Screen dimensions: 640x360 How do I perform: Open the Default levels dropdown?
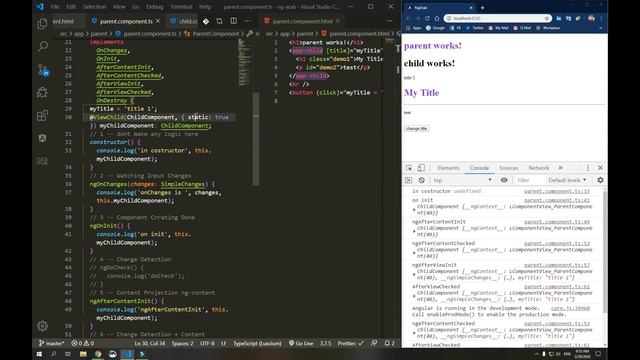[568, 180]
